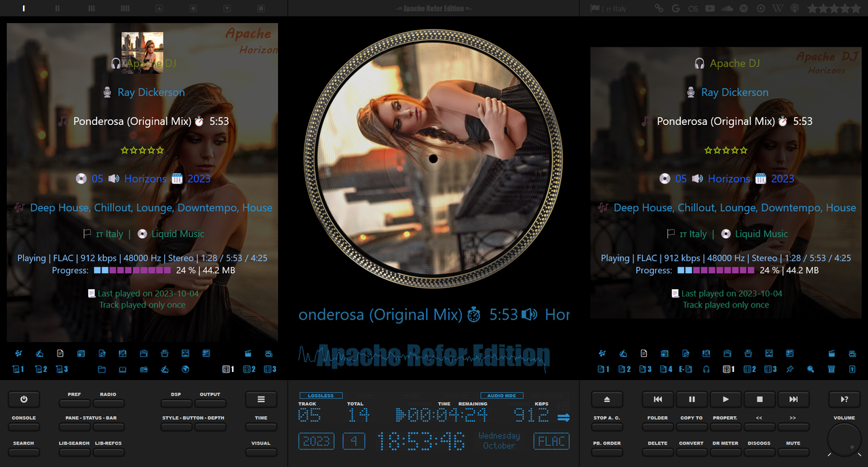Screen dimensions: 868x467
Task: Toggle STOP A. C. button
Action: coord(607,427)
